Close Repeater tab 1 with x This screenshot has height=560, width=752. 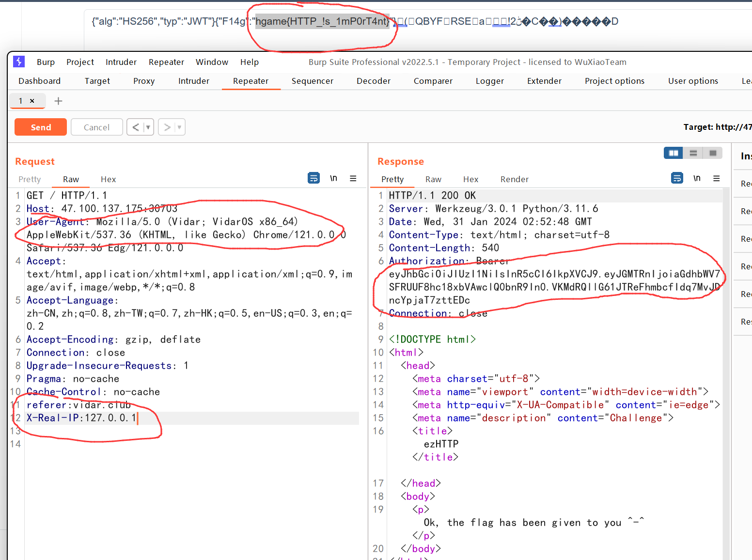pos(32,101)
